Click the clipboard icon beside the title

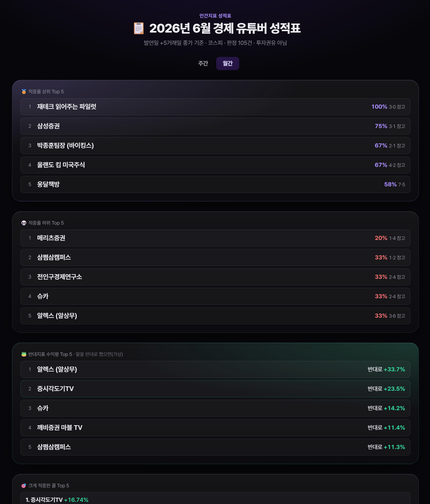(139, 28)
